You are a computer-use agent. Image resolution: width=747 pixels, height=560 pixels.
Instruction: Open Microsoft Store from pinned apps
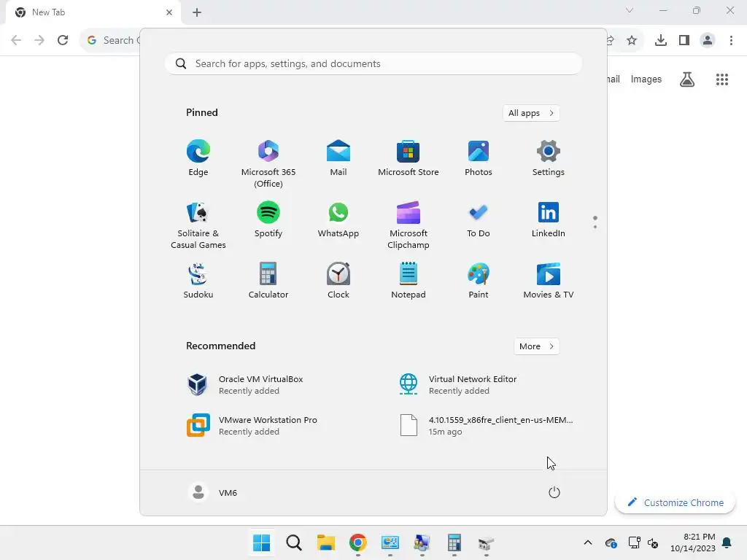click(409, 157)
